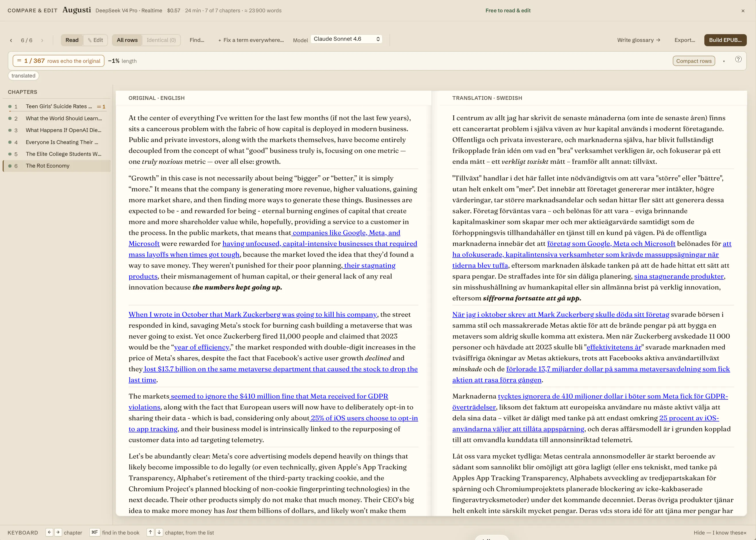The width and height of the screenshot is (756, 540).
Task: Open chapter 5 The Elite College Students
Action: pyautogui.click(x=57, y=154)
